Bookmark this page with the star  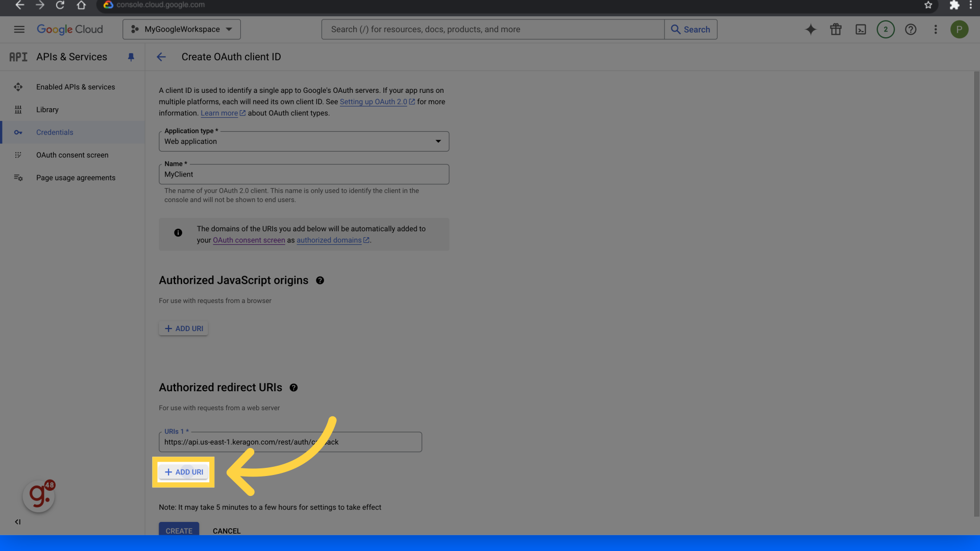click(928, 5)
